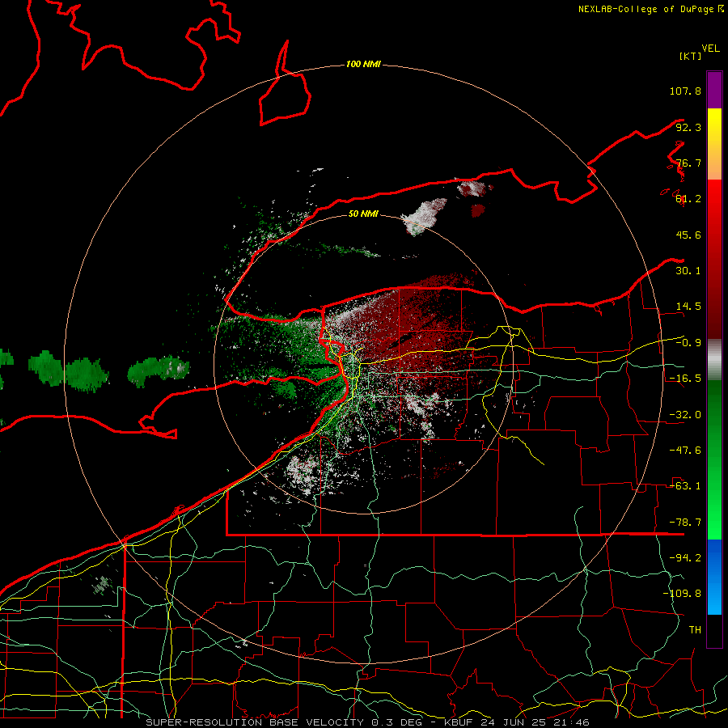Click the 107.8 velocity scale value
728x728 pixels.
(685, 91)
